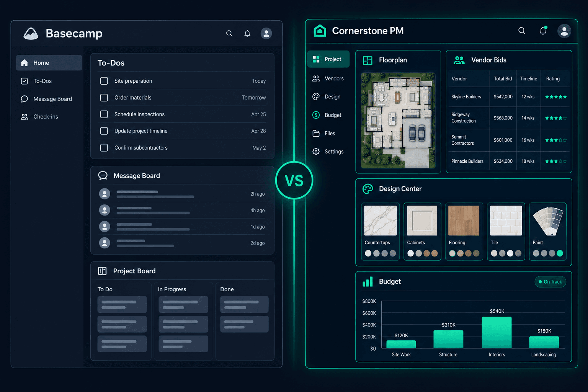Open the message posted 2h ago
Viewport: 588px width, 392px height.
(x=182, y=194)
